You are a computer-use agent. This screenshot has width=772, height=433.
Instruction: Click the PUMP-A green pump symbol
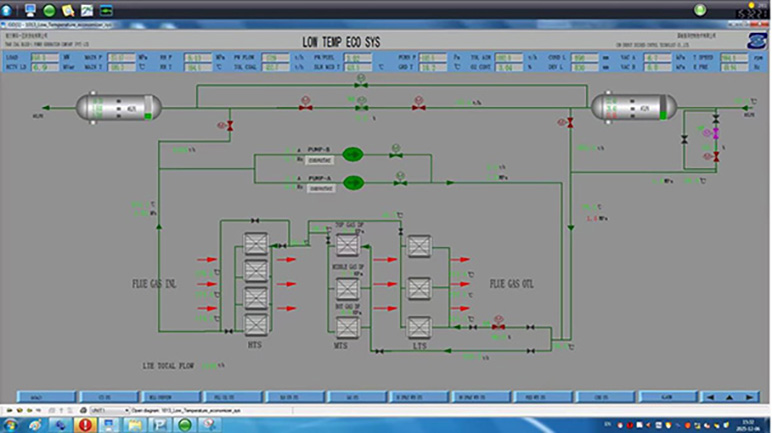352,182
